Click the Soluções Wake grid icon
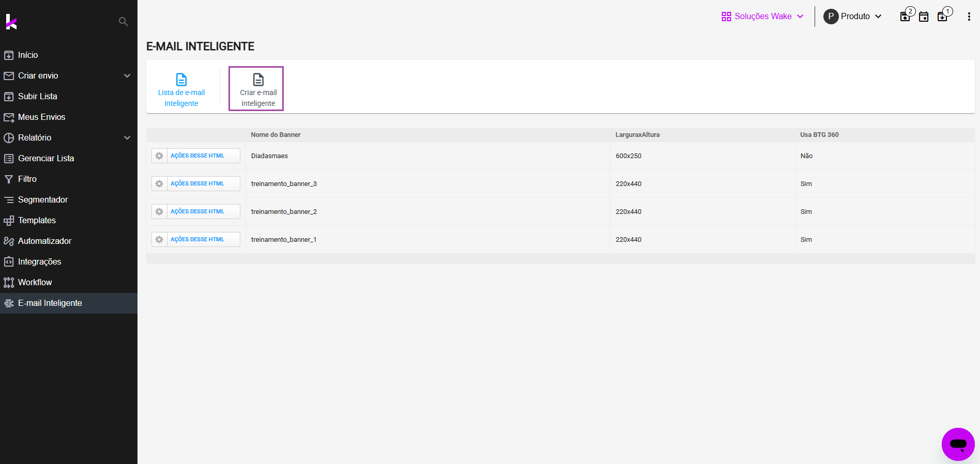980x464 pixels. [x=726, y=17]
